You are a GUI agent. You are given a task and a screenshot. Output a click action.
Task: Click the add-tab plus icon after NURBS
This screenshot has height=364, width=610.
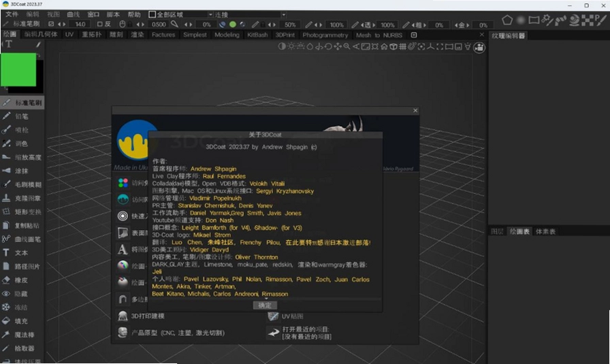click(x=414, y=35)
